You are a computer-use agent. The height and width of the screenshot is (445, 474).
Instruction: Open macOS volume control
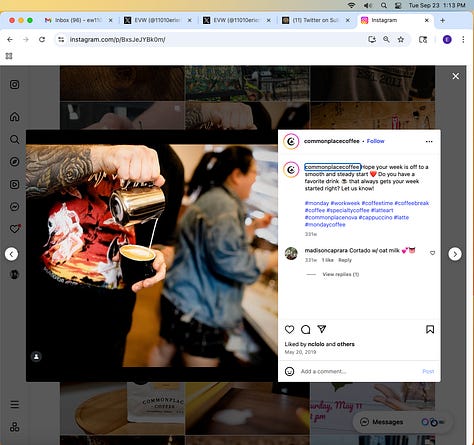coord(368,5)
